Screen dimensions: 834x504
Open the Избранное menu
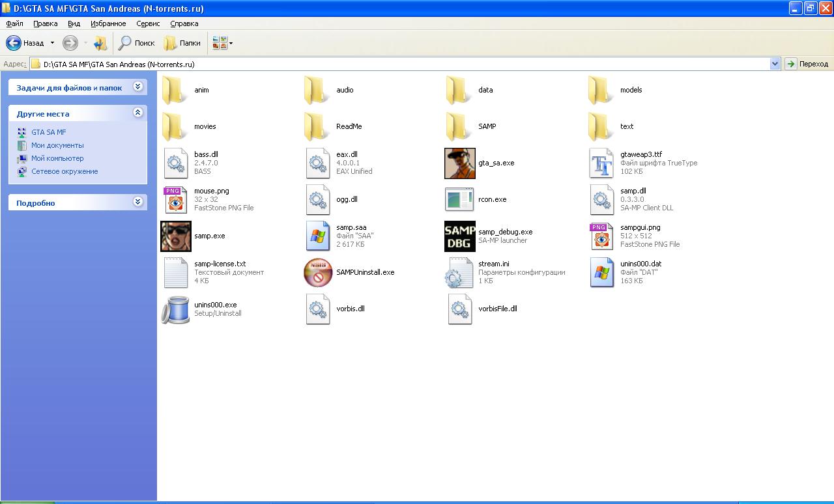pyautogui.click(x=108, y=23)
